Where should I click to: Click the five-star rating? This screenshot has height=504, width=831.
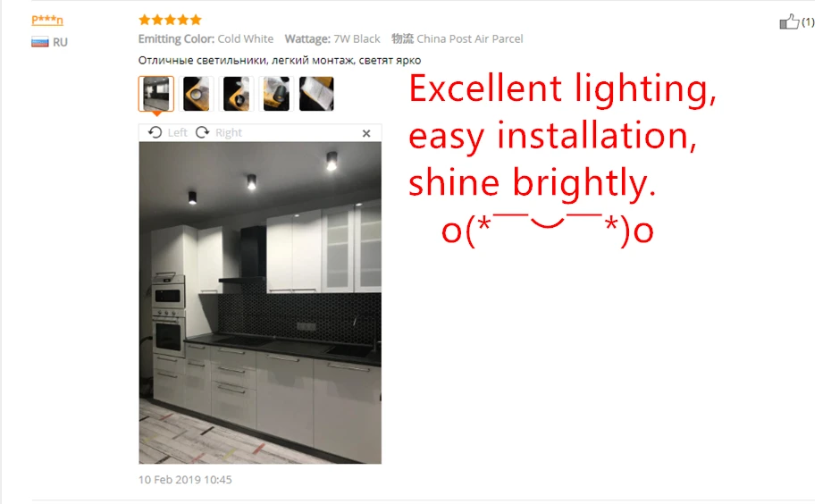coord(170,21)
